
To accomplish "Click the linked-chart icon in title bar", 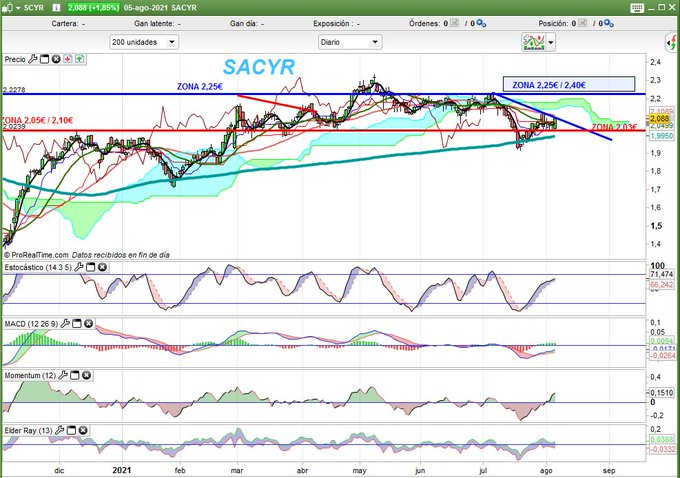I will pos(7,7).
